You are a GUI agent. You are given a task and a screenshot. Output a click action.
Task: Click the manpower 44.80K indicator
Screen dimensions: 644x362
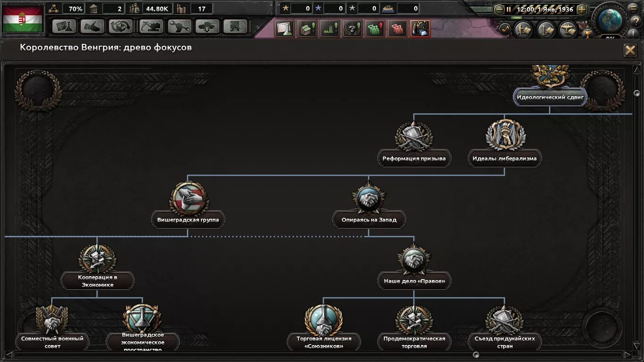coord(149,8)
